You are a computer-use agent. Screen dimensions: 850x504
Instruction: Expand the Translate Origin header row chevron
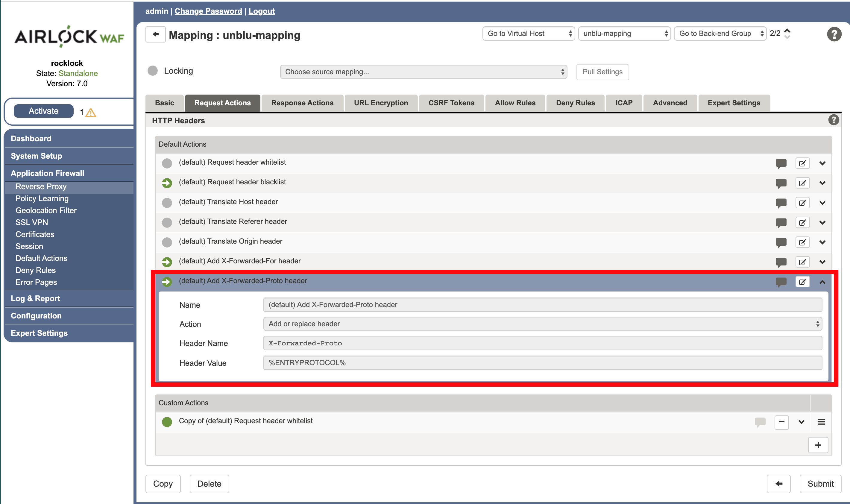click(822, 242)
